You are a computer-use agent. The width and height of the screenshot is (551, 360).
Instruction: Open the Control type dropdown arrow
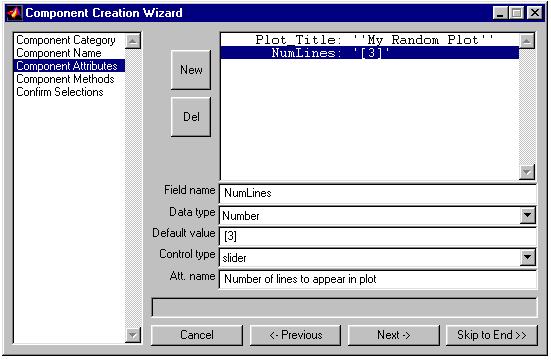[527, 257]
